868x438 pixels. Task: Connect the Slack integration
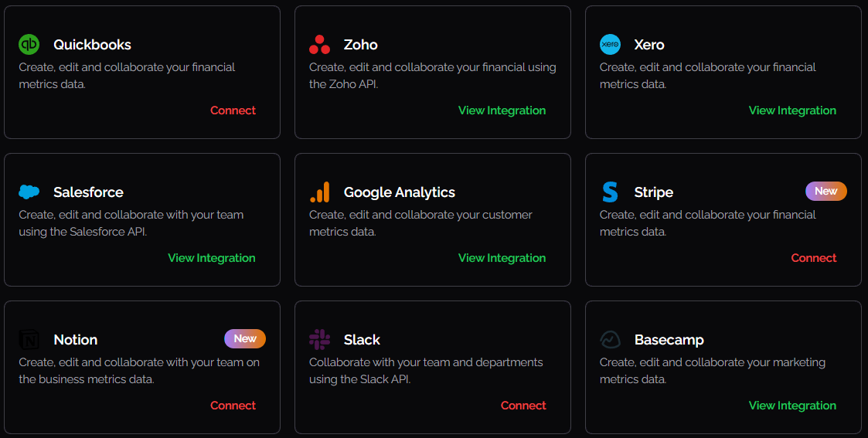coord(523,406)
